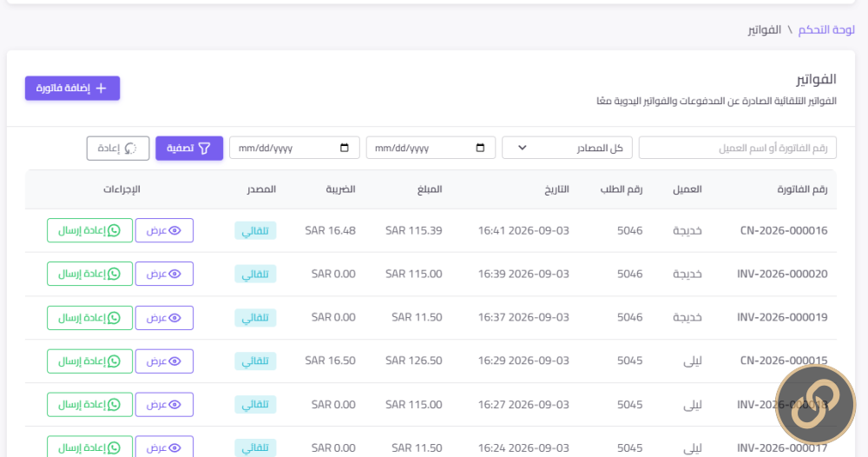Focus the invoice number or customer search field
Viewport: 868px width, 457px height.
click(737, 148)
